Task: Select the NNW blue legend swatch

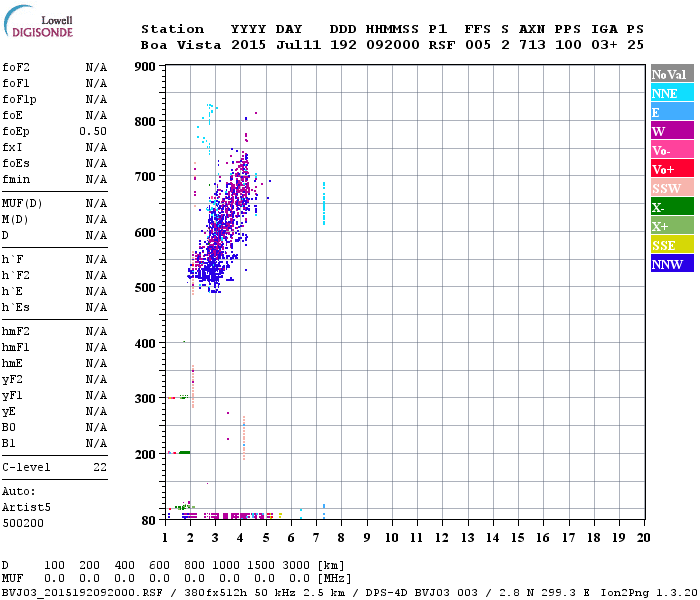Action: pyautogui.click(x=672, y=263)
